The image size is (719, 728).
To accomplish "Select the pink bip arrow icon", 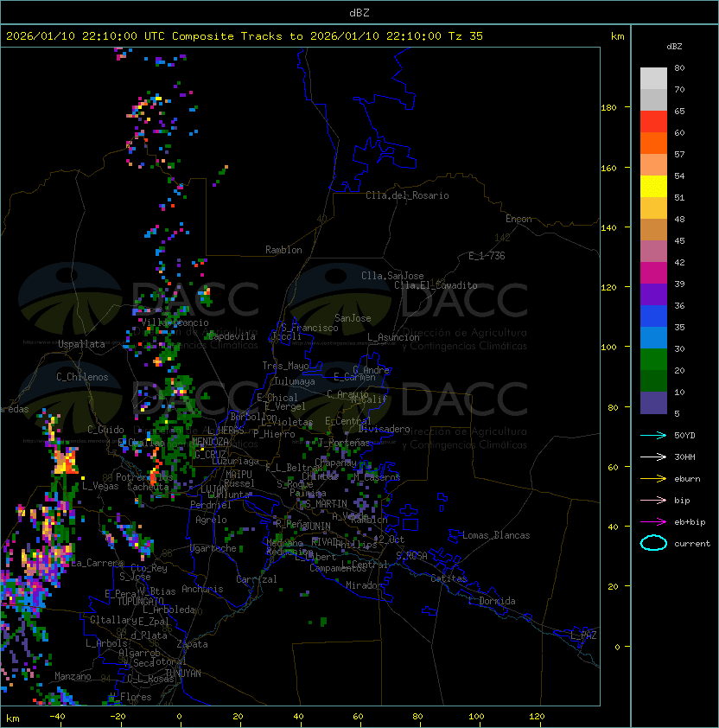I will pyautogui.click(x=653, y=501).
